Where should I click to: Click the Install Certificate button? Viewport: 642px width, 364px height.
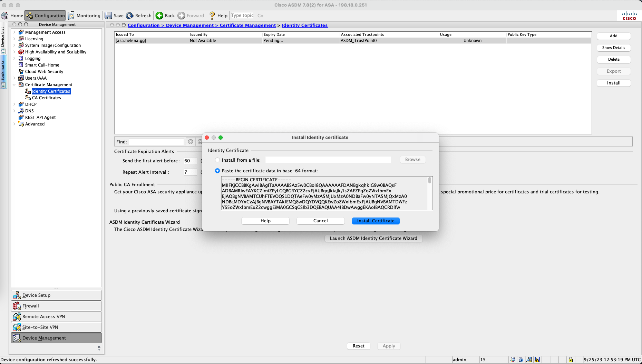click(x=376, y=221)
